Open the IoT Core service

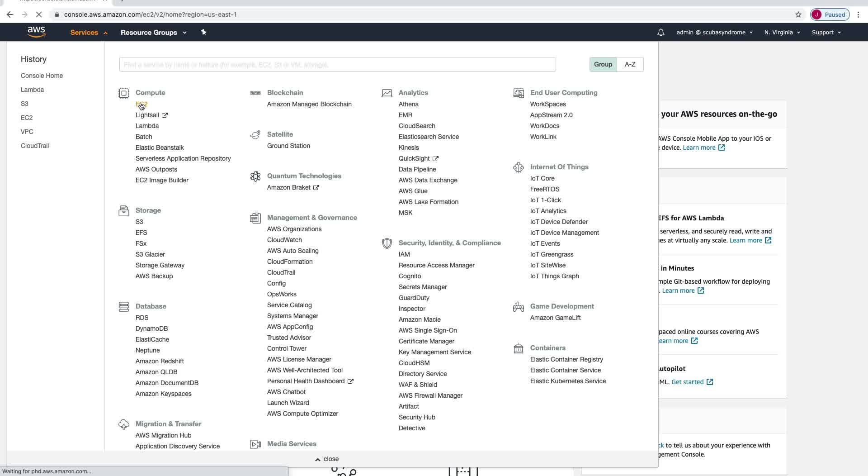[542, 178]
